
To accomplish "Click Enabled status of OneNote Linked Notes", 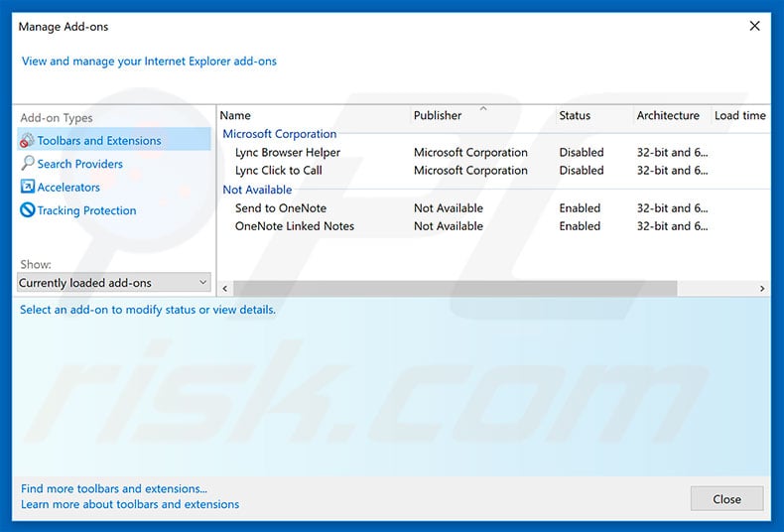I will 580,226.
